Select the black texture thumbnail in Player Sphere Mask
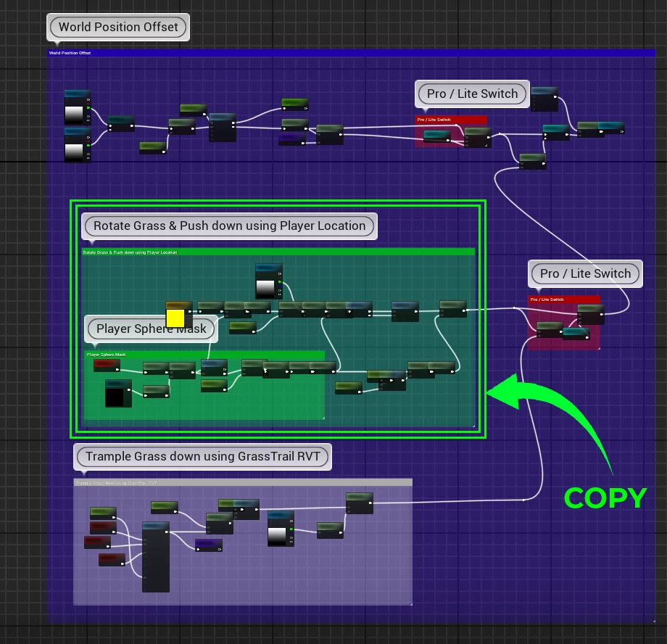This screenshot has height=644, width=667. pos(115,397)
